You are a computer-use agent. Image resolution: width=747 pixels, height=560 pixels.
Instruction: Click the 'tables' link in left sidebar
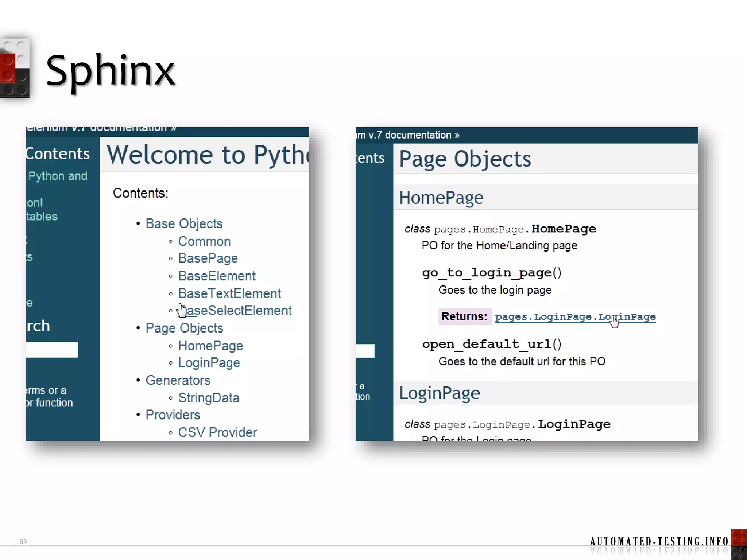pos(42,217)
